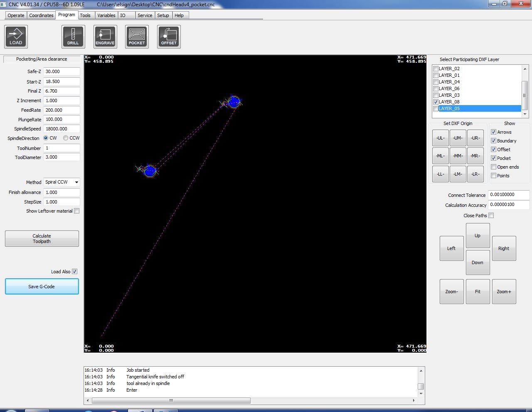Enable the LAYER_06 checkbox
Screen dimensions: 532x412
tap(436, 88)
